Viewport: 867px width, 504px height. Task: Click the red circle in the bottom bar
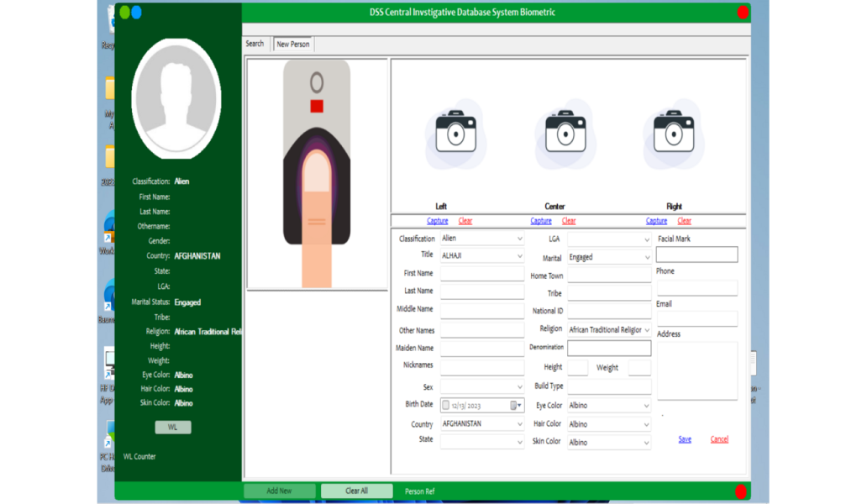741,491
